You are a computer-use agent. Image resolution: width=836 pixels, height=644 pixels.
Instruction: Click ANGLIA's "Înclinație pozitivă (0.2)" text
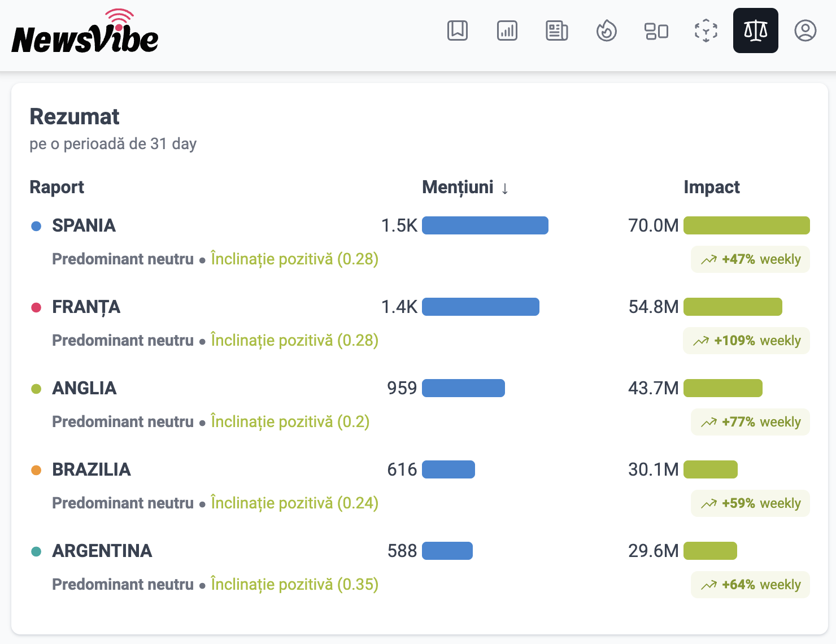290,422
